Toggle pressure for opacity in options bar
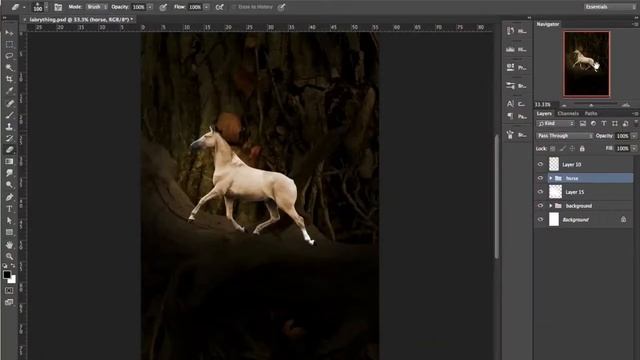 pyautogui.click(x=163, y=7)
